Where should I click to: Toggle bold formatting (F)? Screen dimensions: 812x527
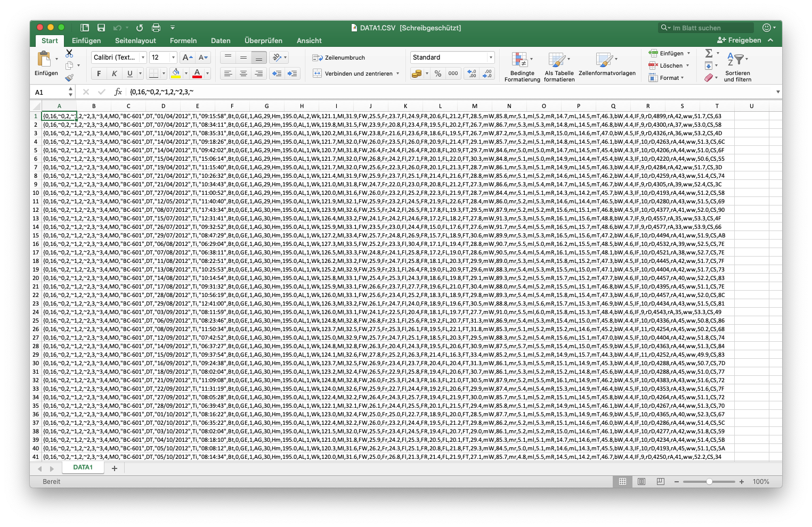pyautogui.click(x=99, y=73)
